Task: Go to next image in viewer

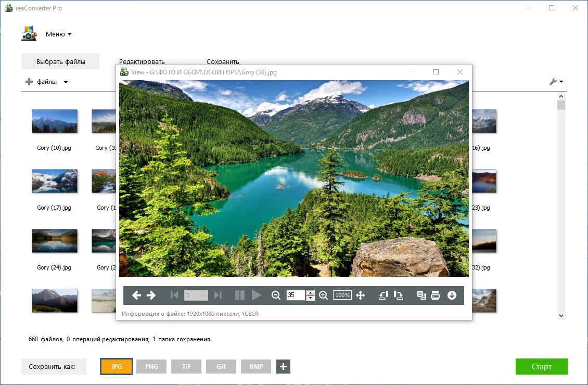Action: coord(151,296)
